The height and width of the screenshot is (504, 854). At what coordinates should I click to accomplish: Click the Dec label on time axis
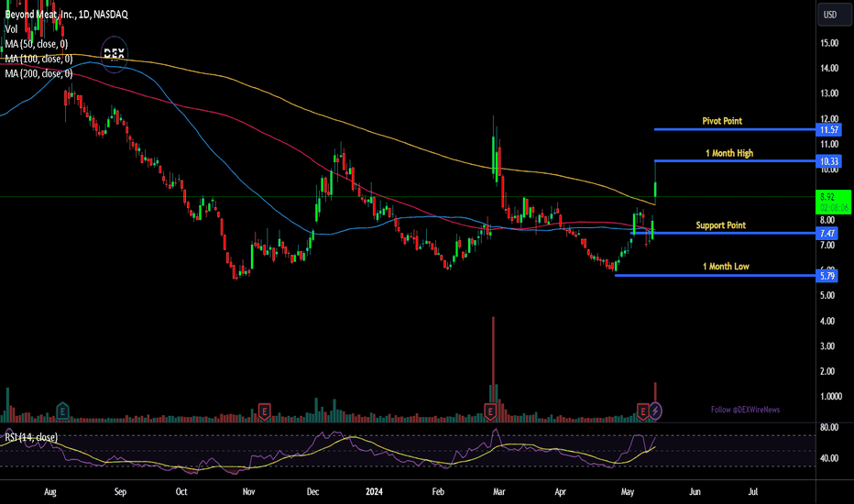point(312,491)
